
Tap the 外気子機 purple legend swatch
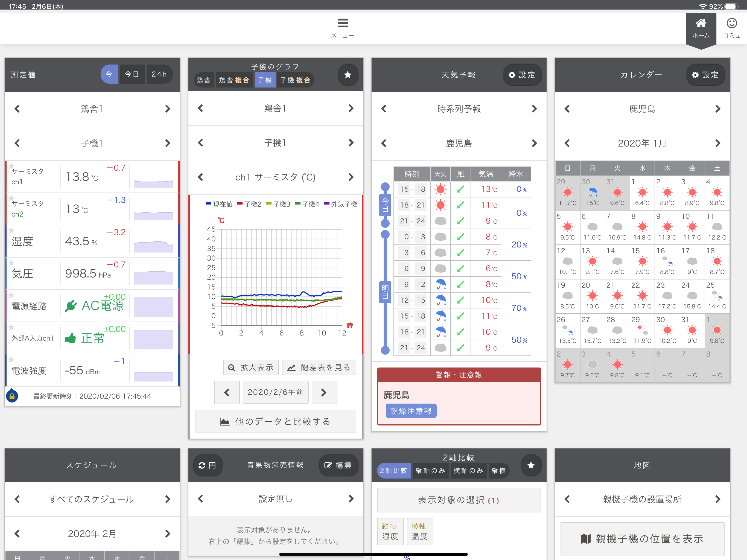point(326,204)
